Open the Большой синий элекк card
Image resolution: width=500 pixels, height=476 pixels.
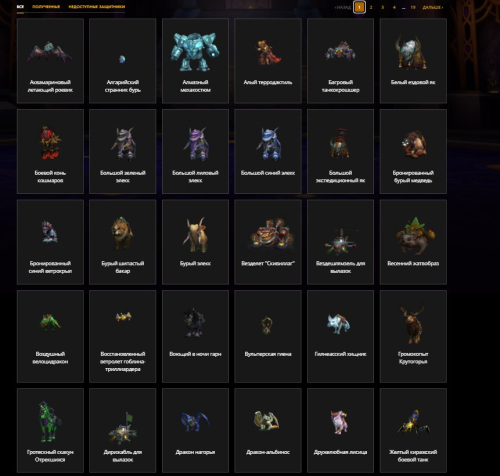(268, 151)
